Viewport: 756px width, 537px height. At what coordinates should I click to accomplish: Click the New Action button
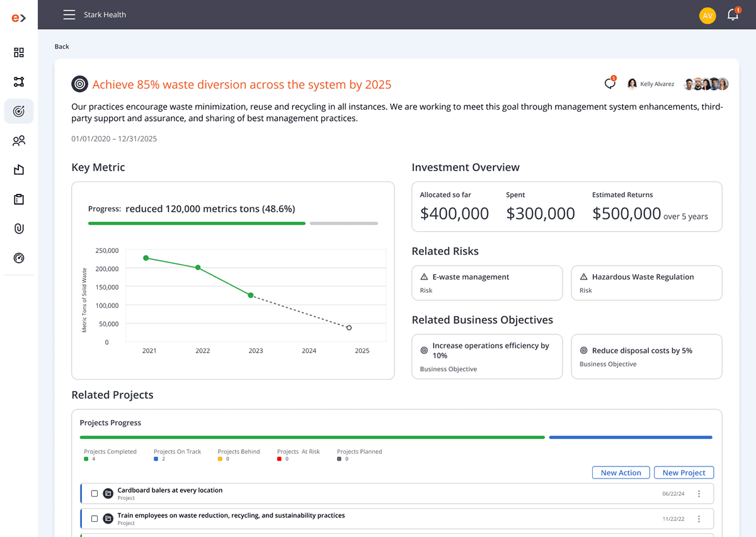[621, 473]
